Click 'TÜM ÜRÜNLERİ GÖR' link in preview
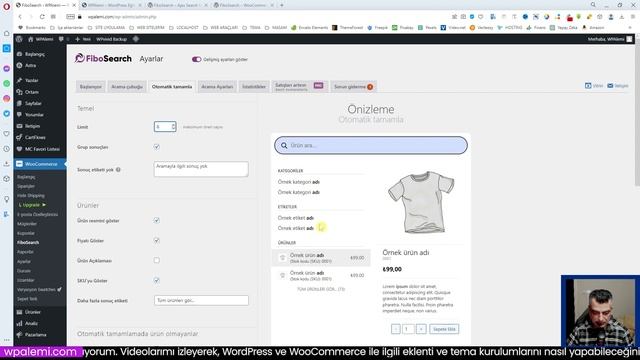 [321, 289]
